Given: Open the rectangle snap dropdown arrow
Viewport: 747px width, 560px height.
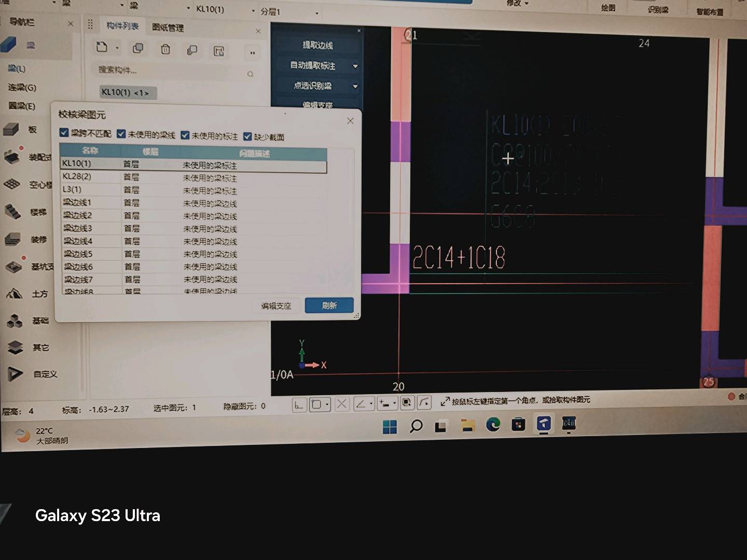Looking at the screenshot, I should click(x=327, y=404).
